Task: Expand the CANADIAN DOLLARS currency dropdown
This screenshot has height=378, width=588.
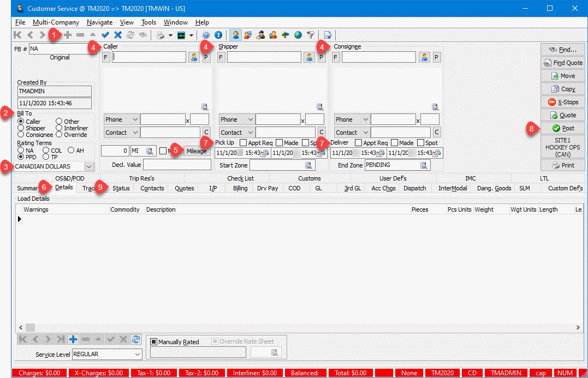Action: (x=89, y=166)
